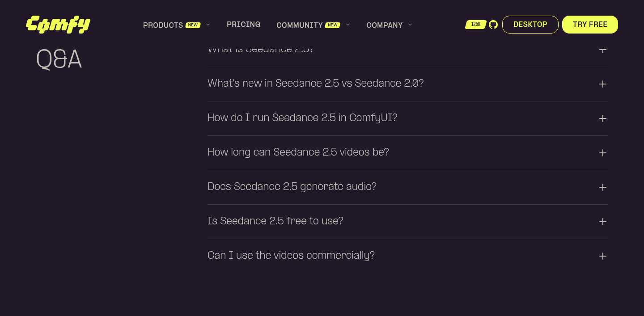Click the Try Free button
The width and height of the screenshot is (644, 316).
point(590,25)
